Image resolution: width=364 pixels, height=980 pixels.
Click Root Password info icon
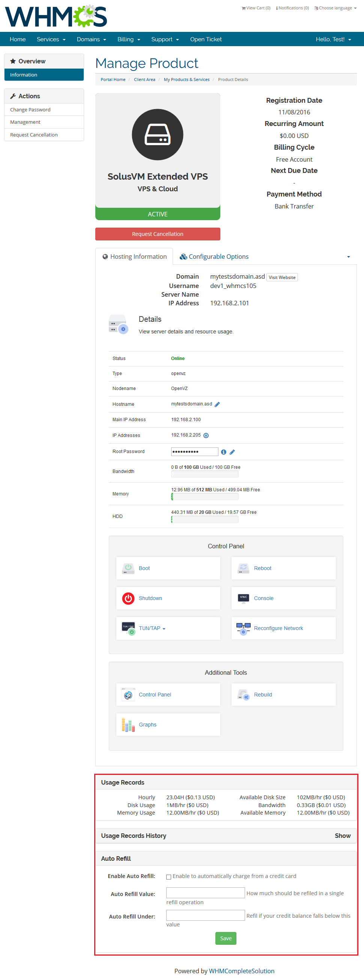click(x=224, y=452)
